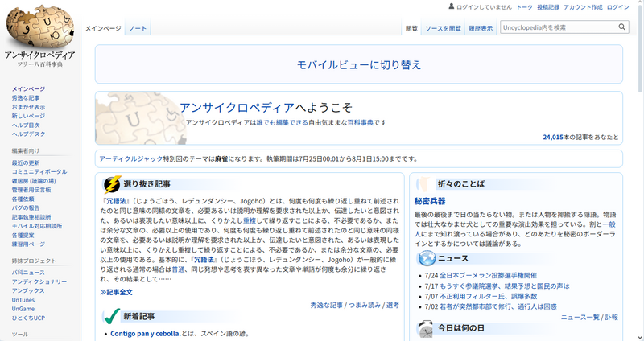Open the ソースを閲覧 tab
Viewport: 644px width, 341px height.
(443, 28)
